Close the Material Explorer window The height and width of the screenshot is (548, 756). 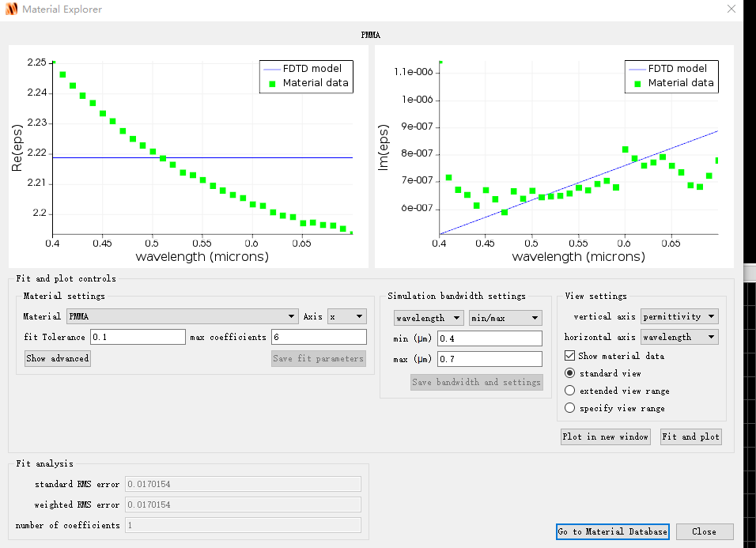[731, 9]
